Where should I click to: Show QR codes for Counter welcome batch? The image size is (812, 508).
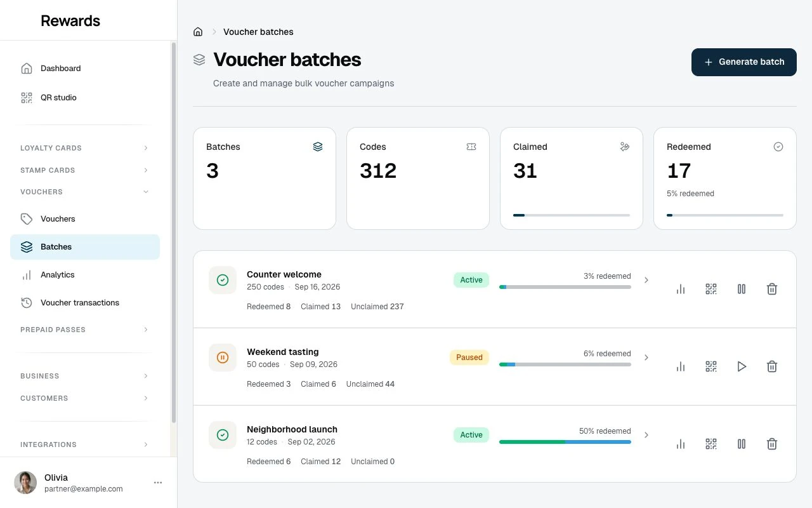tap(711, 289)
